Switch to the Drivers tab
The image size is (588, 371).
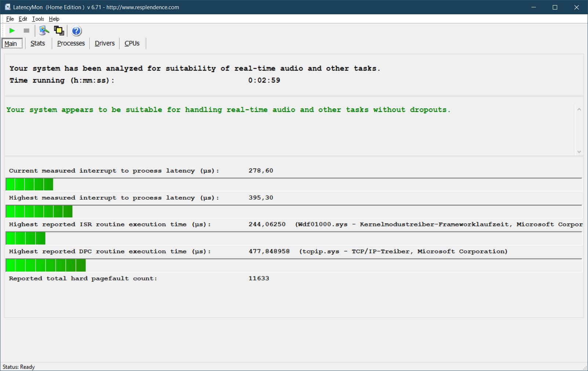coord(105,43)
